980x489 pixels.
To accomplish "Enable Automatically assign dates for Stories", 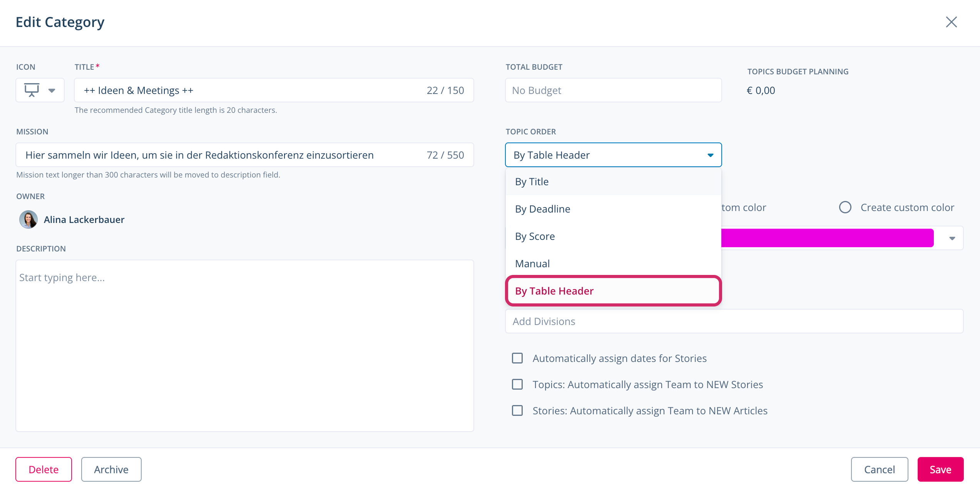I will pyautogui.click(x=517, y=358).
